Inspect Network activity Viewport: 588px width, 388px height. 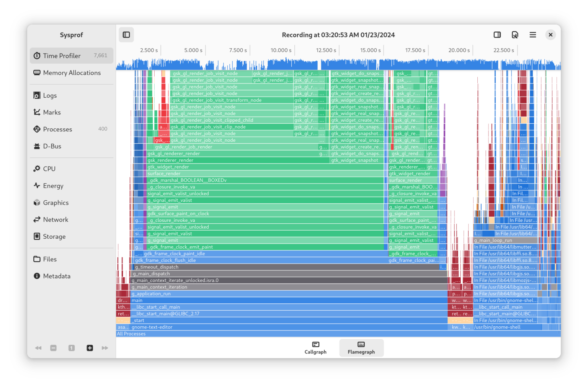(x=55, y=219)
